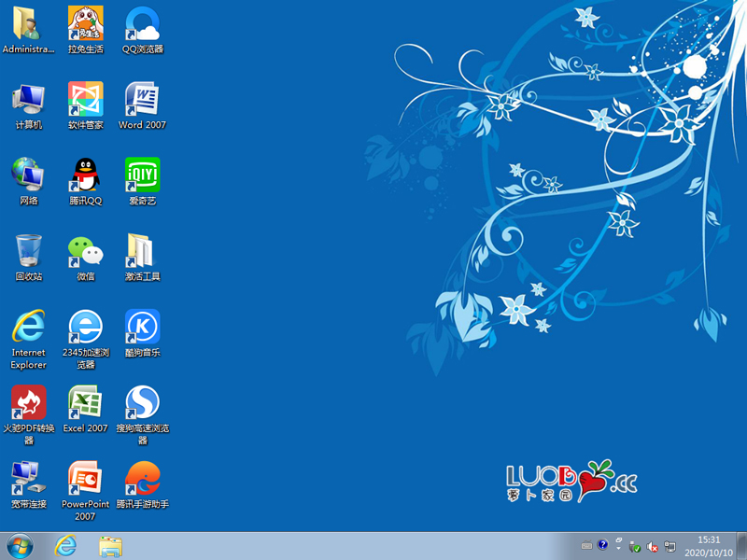This screenshot has height=560, width=747.
Task: Open the Windows Start menu orb
Action: [20, 546]
